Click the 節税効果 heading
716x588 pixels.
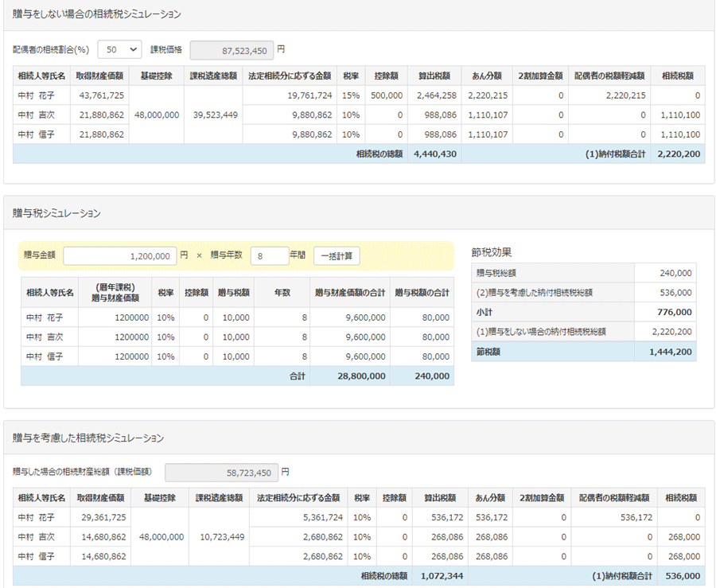pos(493,252)
